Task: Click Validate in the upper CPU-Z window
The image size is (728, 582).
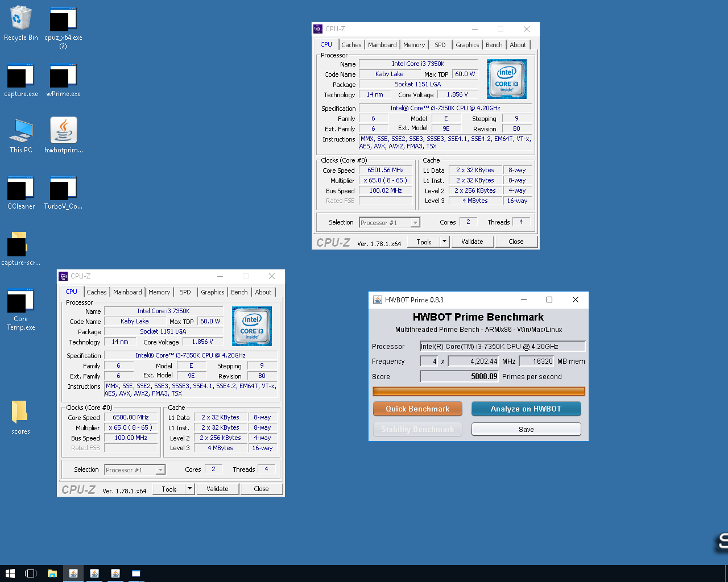Action: point(472,242)
